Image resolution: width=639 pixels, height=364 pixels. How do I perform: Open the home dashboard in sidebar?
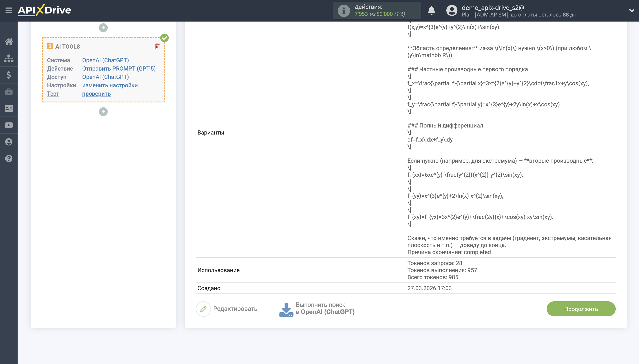[9, 42]
